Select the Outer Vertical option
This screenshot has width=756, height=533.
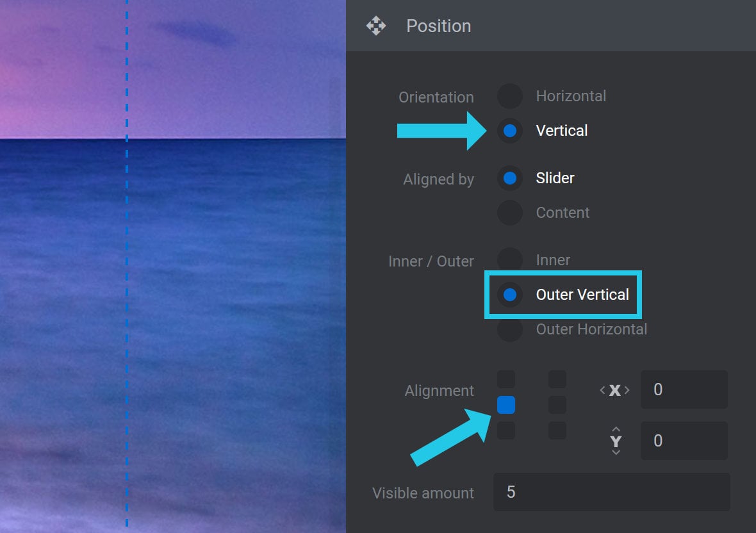tap(509, 295)
